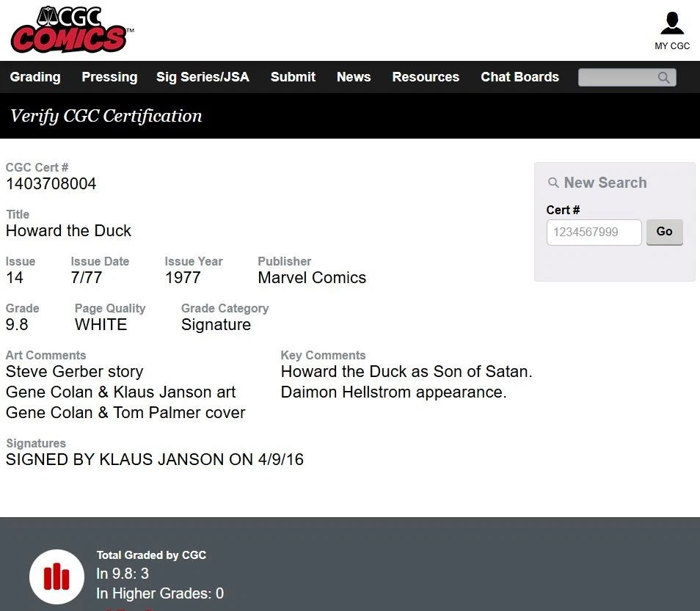This screenshot has height=611, width=700.
Task: Click the issue date 7/77
Action: click(86, 277)
